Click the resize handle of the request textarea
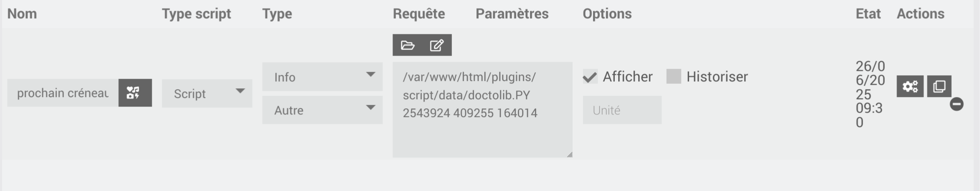Viewport: 980px width, 191px height. click(569, 154)
